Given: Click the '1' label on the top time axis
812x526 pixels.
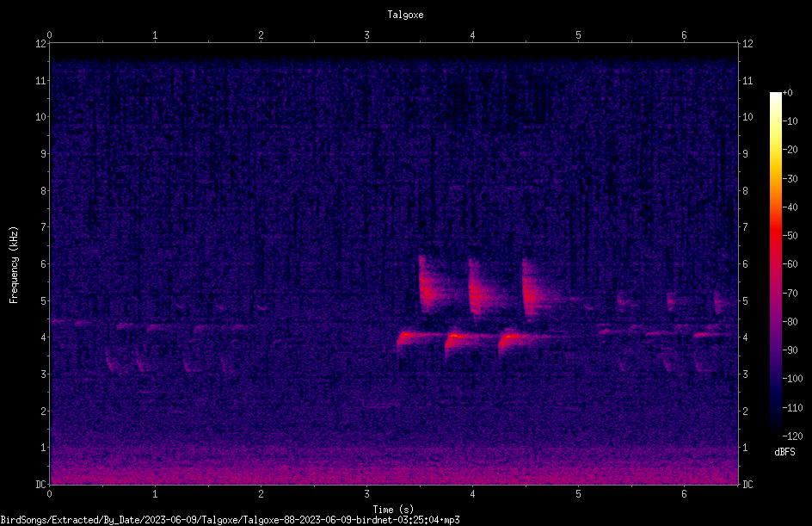Looking at the screenshot, I should (155, 35).
